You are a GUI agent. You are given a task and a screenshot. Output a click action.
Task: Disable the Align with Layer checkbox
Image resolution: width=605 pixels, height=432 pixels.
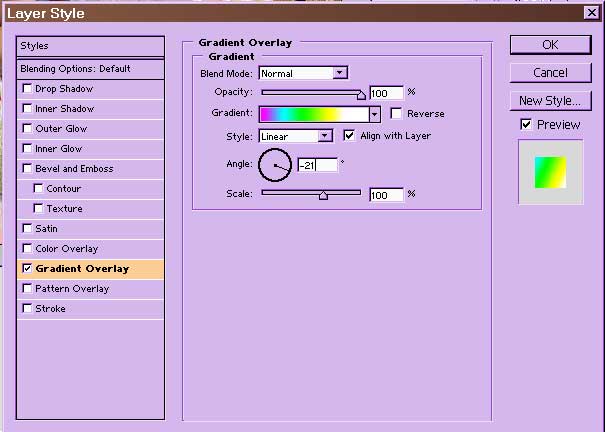(x=349, y=135)
